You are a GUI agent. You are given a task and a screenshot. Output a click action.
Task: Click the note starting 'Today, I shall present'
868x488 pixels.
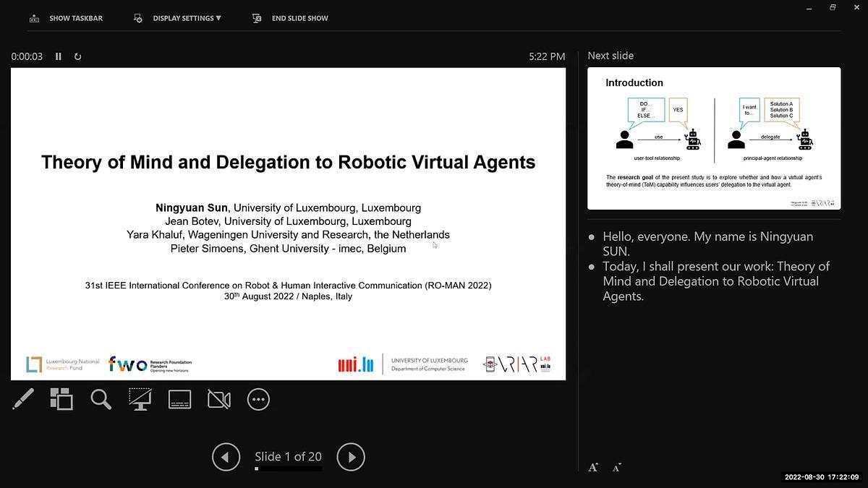pyautogui.click(x=716, y=281)
